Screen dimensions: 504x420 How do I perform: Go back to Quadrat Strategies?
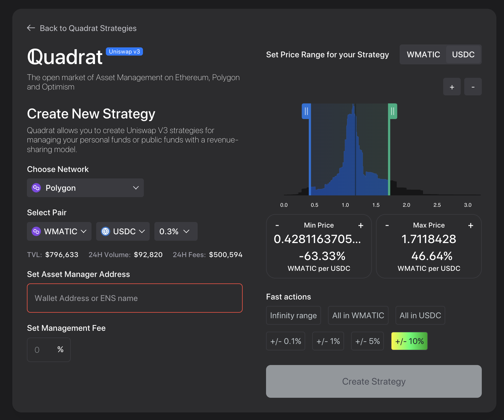point(88,28)
